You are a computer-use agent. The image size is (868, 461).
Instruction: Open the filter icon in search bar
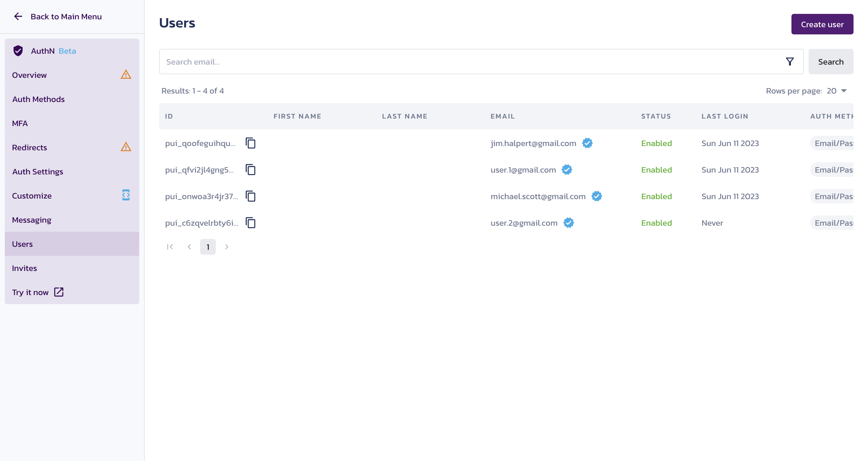point(790,62)
